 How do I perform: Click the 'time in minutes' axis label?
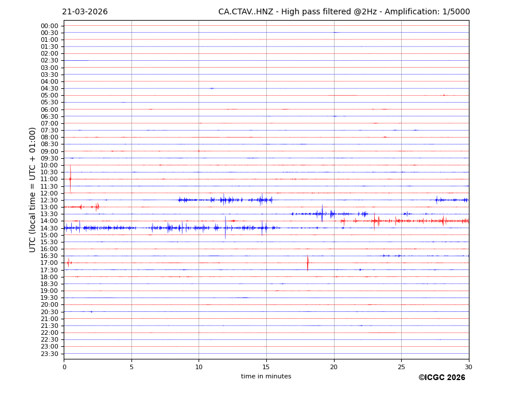coord(266,377)
